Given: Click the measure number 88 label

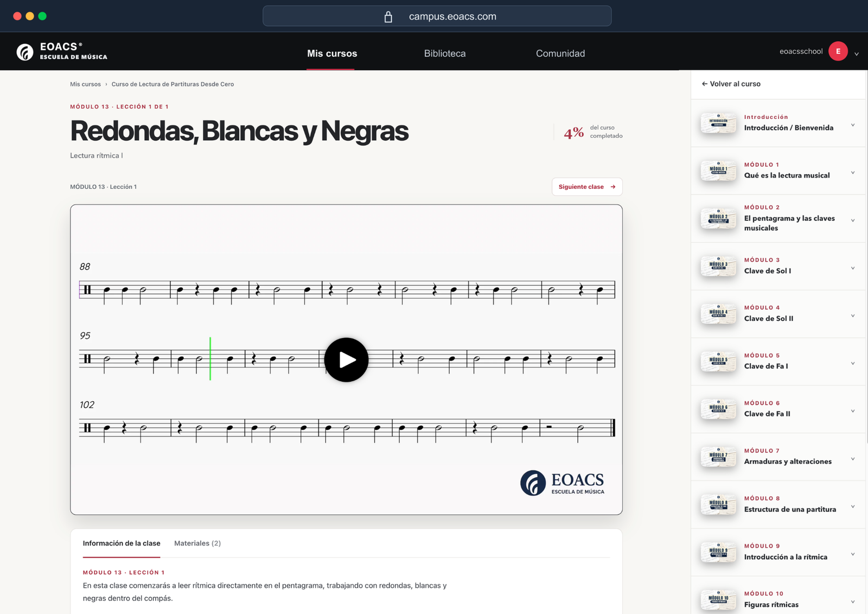Looking at the screenshot, I should click(85, 267).
